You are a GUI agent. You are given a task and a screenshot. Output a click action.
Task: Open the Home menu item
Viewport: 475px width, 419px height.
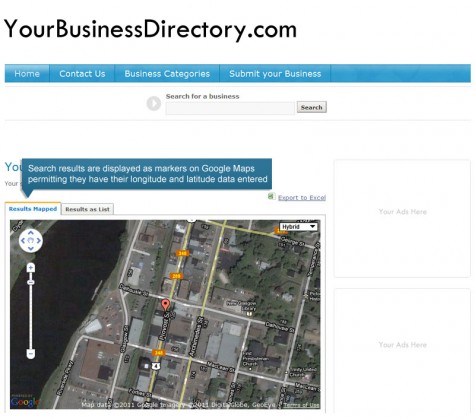[x=27, y=74]
